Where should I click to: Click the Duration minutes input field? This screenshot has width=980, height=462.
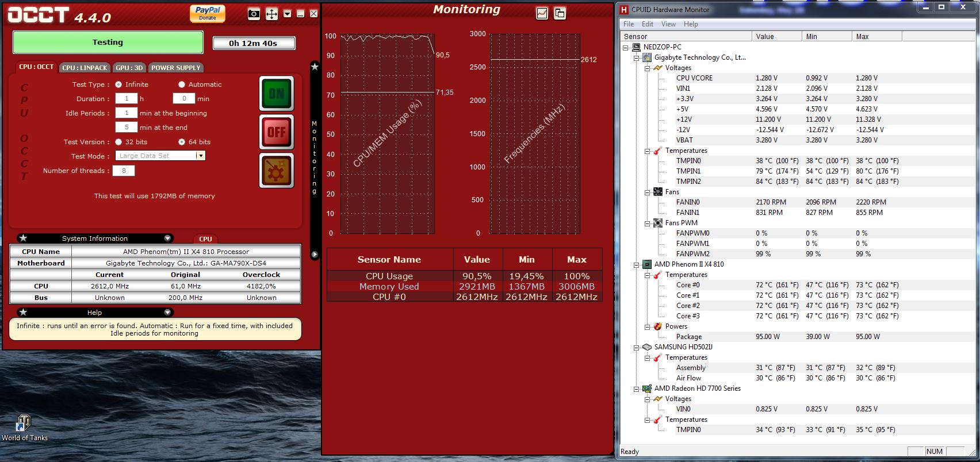184,98
